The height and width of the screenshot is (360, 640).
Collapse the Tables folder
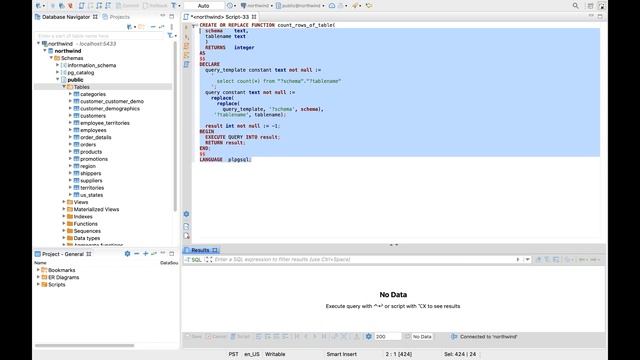(x=64, y=87)
